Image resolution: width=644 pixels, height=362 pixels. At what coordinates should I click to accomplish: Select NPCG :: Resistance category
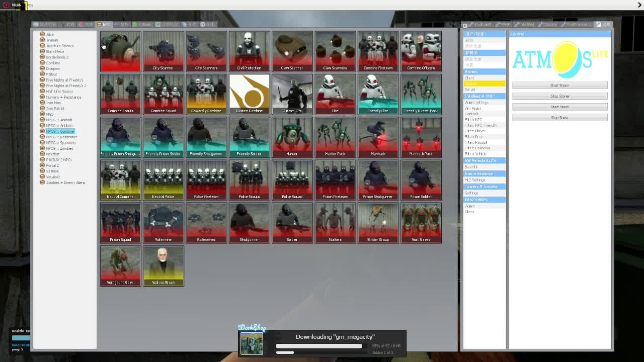(x=61, y=137)
